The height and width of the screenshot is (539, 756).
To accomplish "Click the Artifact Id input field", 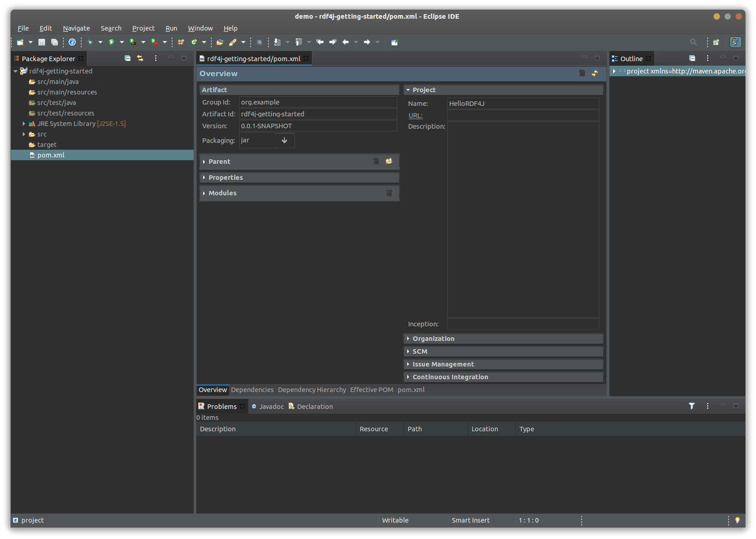I will point(318,114).
